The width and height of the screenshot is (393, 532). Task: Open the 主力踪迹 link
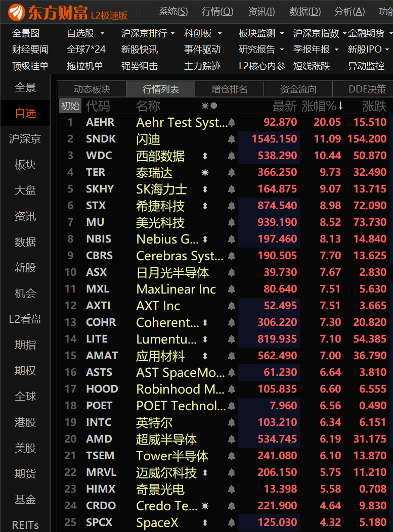point(202,66)
